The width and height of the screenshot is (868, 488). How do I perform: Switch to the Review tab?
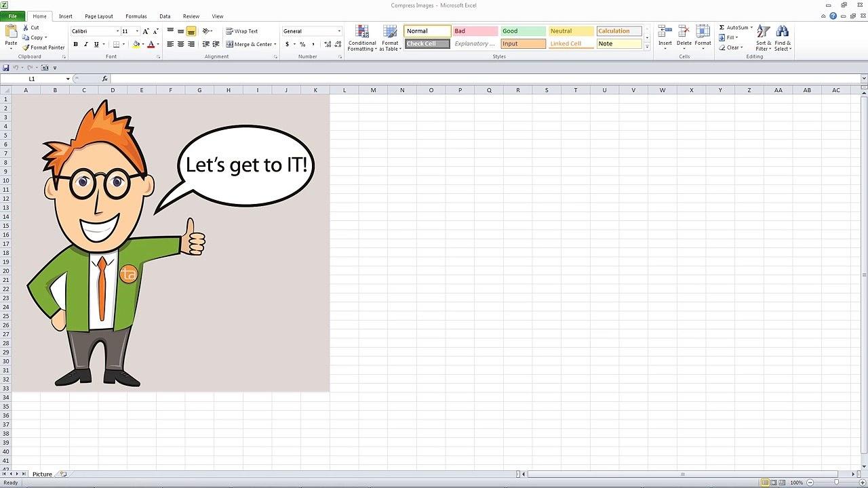[x=191, y=16]
